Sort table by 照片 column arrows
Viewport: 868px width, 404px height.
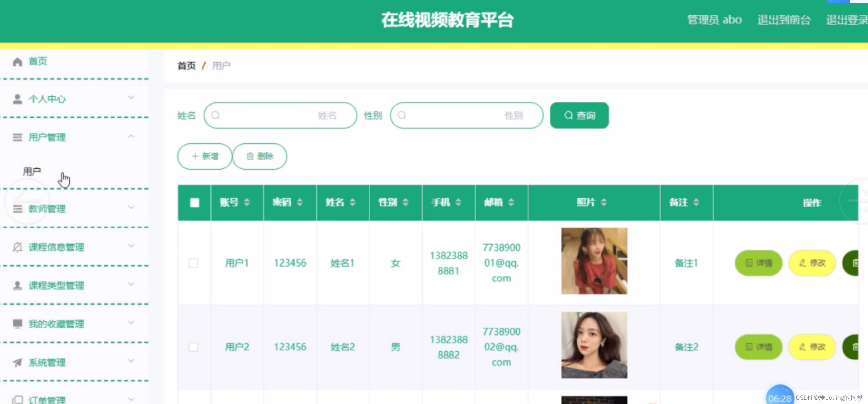[x=604, y=202]
